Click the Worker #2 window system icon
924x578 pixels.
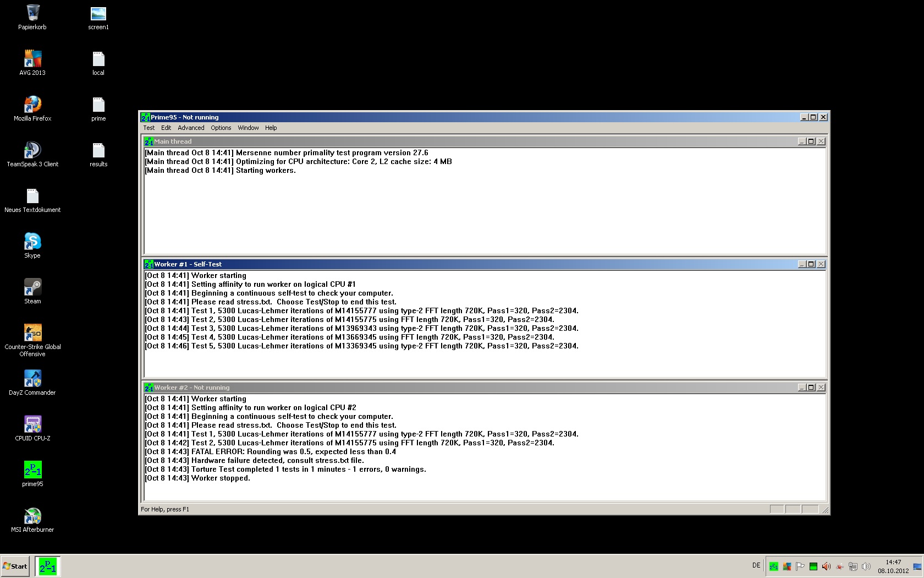point(148,388)
